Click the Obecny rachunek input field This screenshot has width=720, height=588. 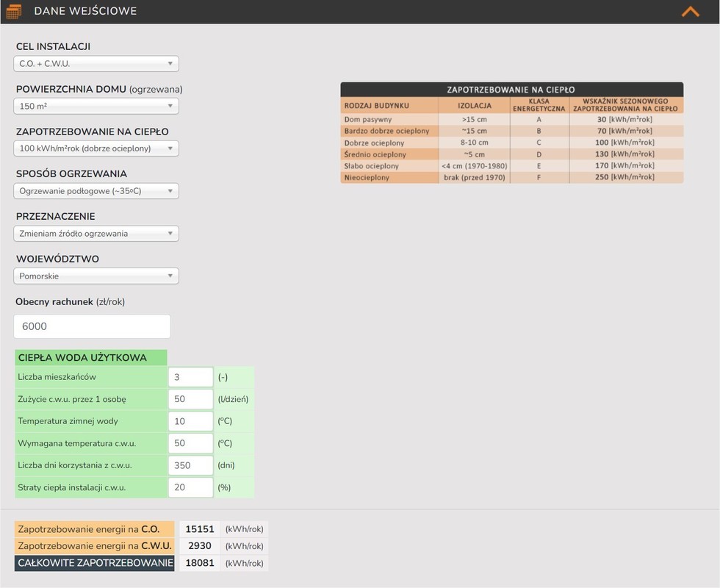(x=92, y=326)
